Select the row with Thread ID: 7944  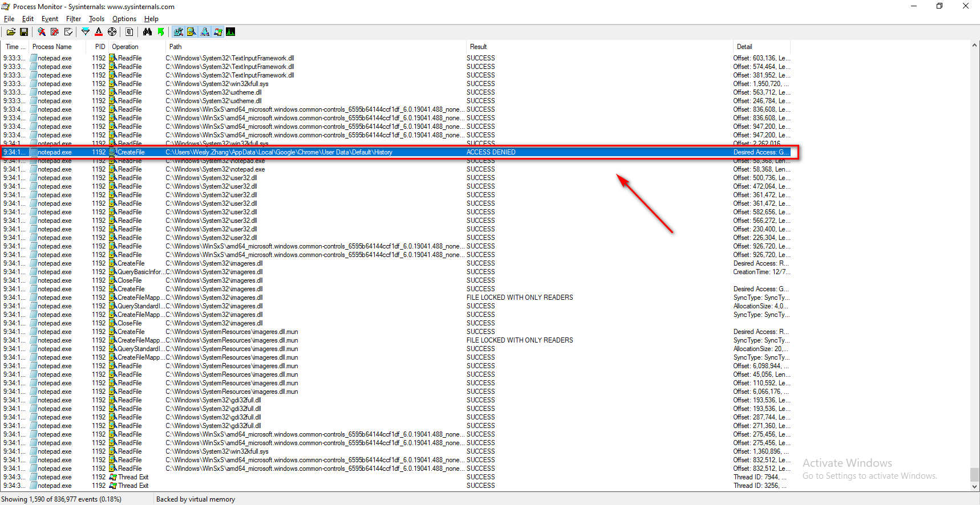[395, 477]
